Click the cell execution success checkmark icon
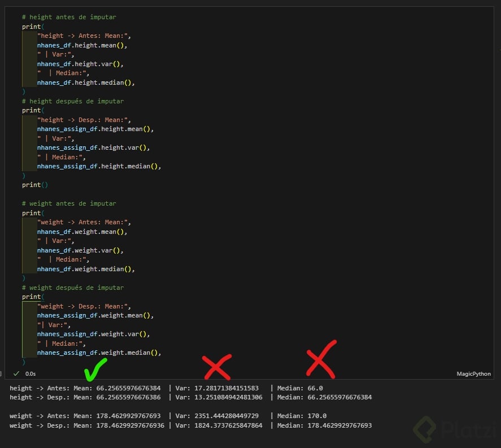 pyautogui.click(x=16, y=373)
